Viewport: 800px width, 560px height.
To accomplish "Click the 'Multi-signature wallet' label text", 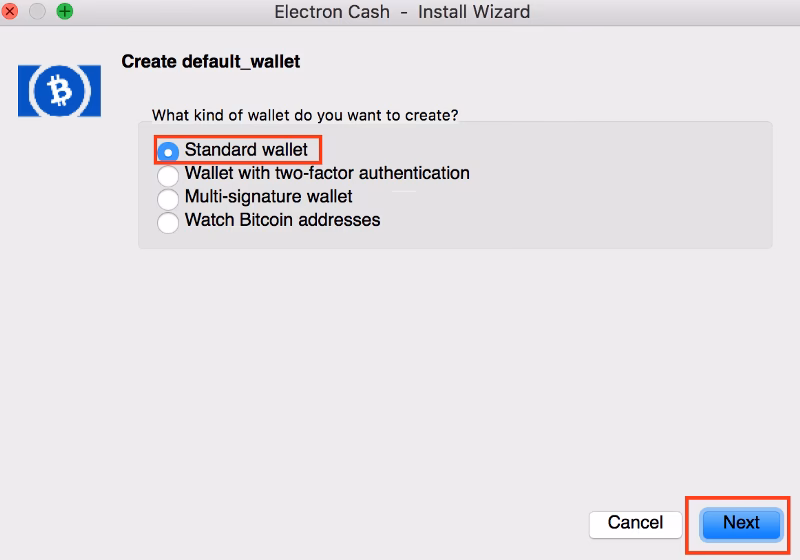I will click(268, 197).
